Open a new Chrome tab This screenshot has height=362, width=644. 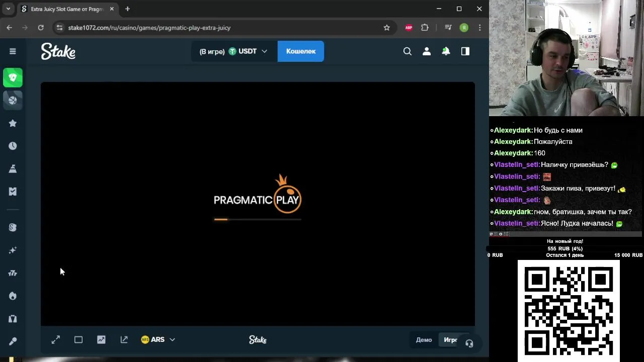127,9
